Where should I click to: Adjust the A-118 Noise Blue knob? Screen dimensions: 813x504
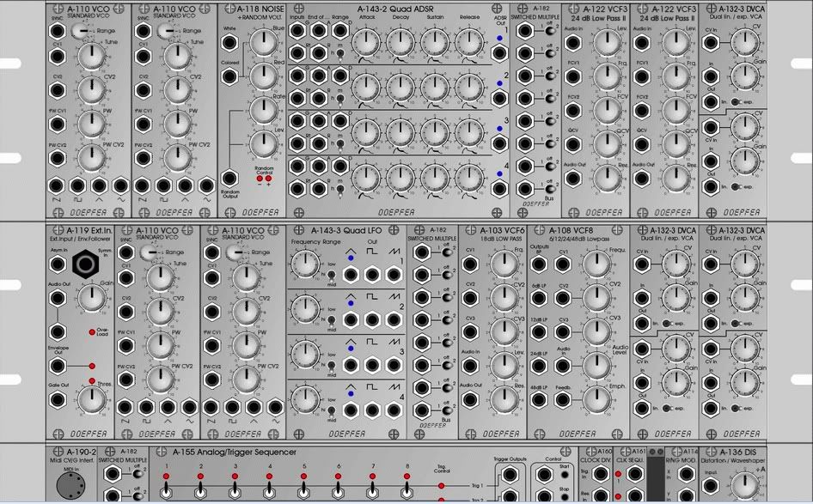(264, 42)
